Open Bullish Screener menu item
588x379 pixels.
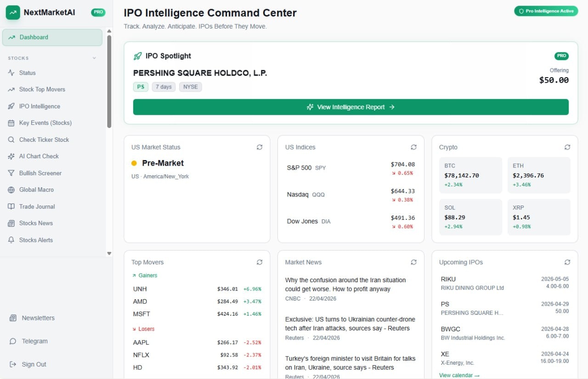(52, 173)
